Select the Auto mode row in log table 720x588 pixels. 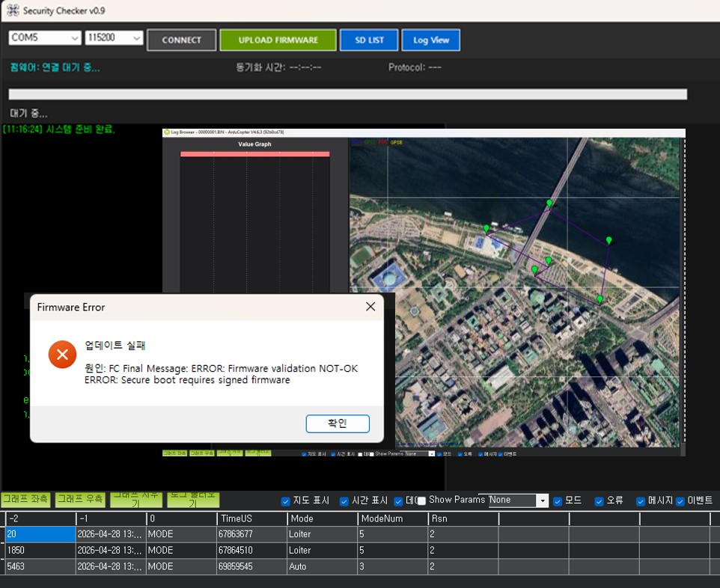click(359, 566)
